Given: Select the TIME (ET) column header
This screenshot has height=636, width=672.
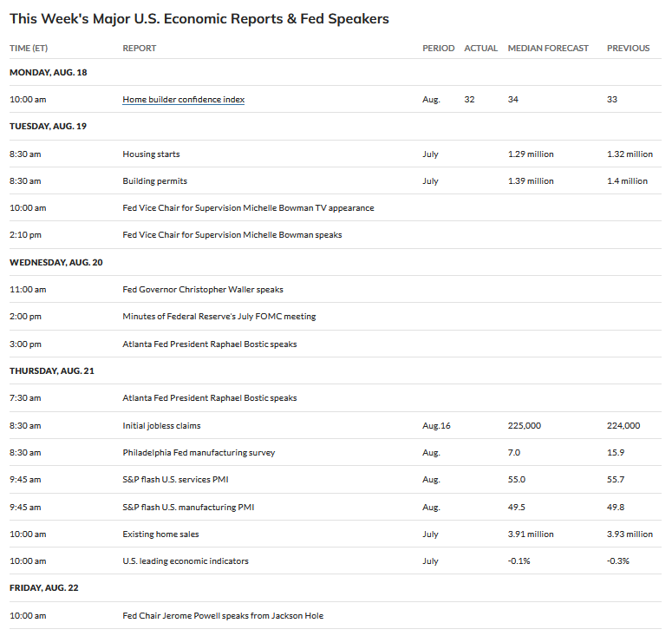Looking at the screenshot, I should point(29,48).
